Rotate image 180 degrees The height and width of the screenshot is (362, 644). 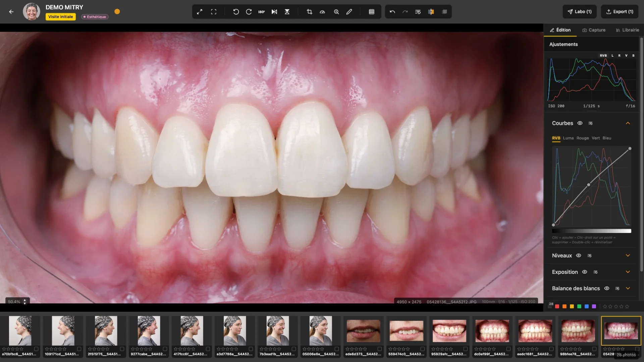coord(262,12)
